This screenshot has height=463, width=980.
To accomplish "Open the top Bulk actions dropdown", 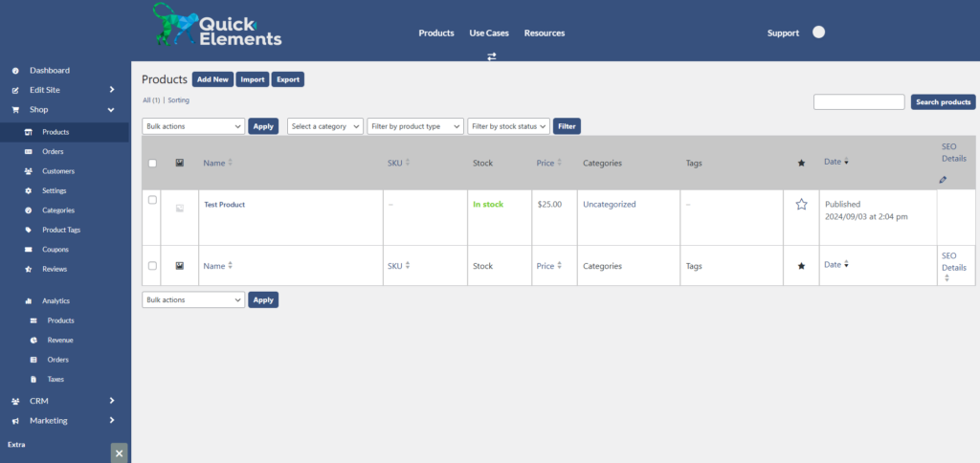I will 193,126.
